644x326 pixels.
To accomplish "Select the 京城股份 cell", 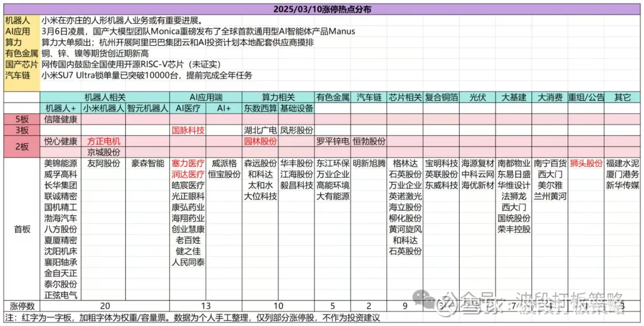I will point(104,153).
